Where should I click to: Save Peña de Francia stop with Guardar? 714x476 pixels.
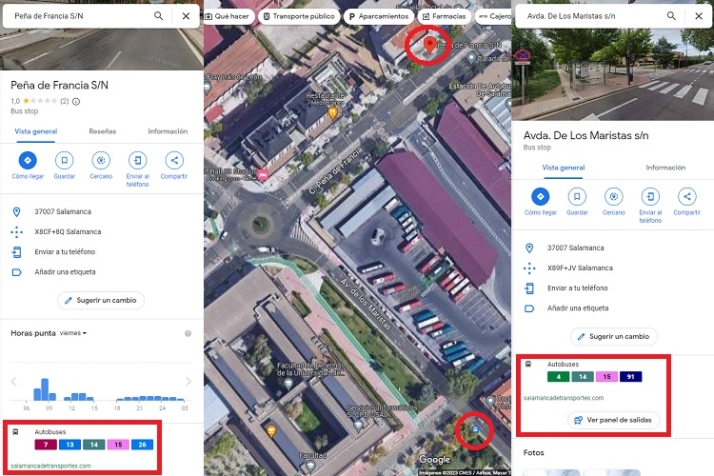tap(64, 160)
